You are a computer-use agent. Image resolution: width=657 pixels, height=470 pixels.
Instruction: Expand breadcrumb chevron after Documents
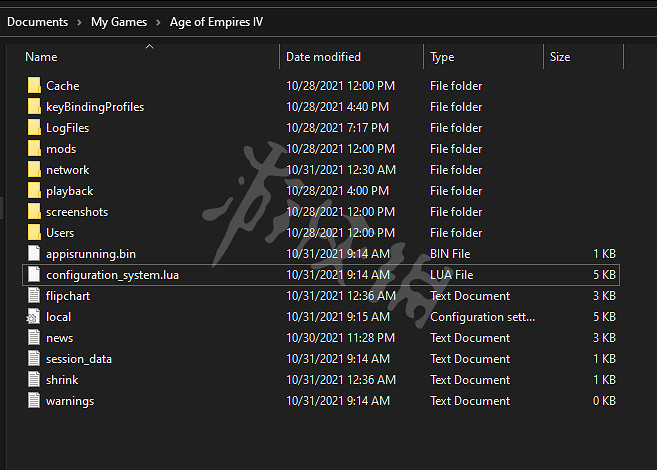(x=79, y=22)
